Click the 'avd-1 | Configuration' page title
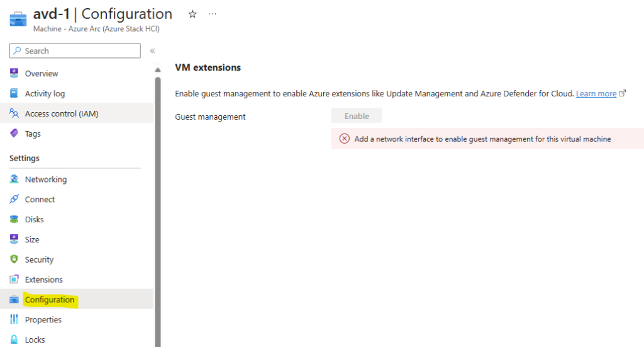The height and width of the screenshot is (347, 644). click(103, 14)
